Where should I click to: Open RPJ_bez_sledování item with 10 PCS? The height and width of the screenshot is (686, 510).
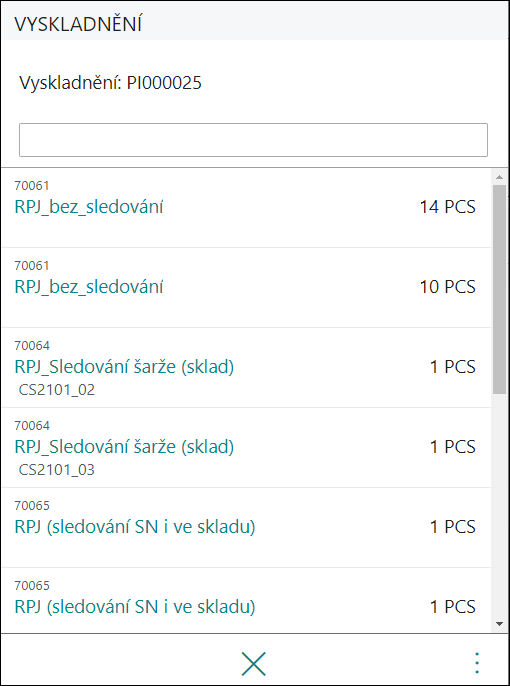point(246,288)
